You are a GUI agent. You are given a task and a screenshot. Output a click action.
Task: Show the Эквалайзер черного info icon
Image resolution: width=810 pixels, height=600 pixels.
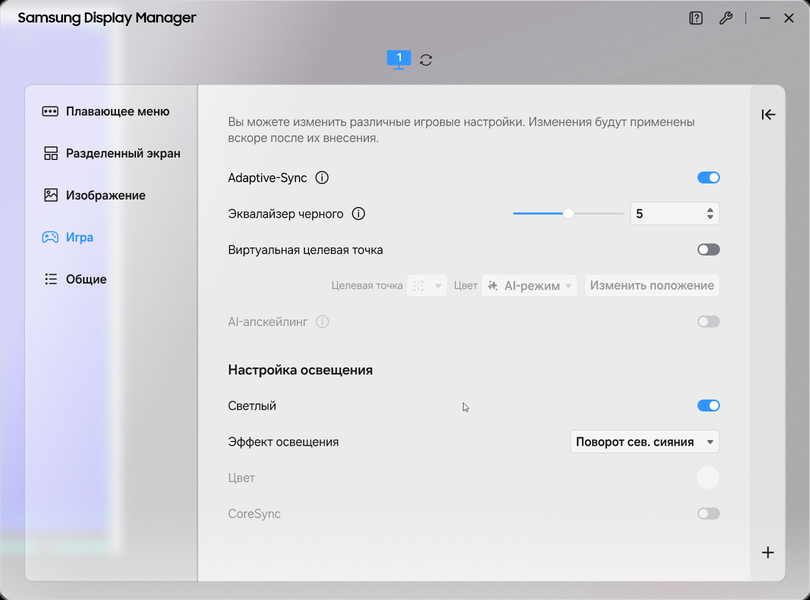point(359,213)
